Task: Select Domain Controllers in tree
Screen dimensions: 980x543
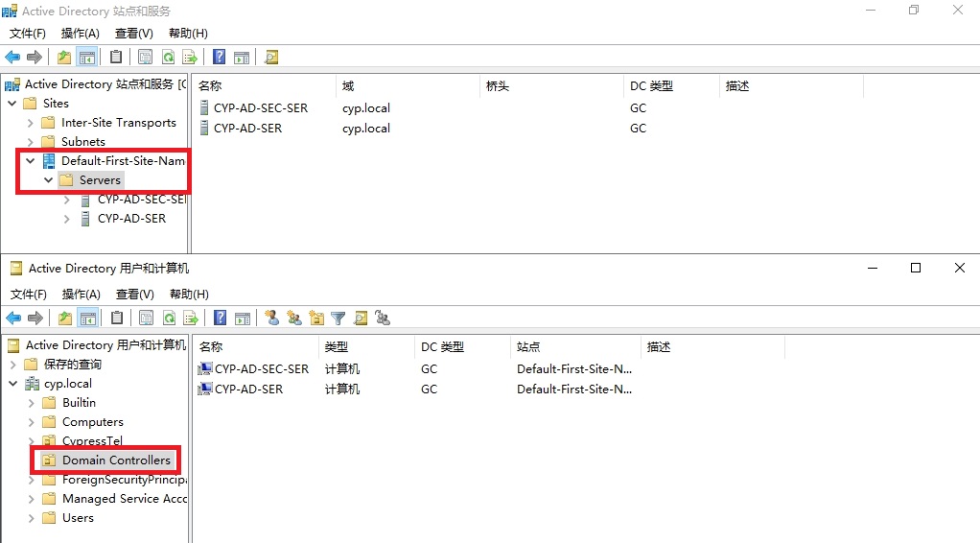Action: coord(116,460)
